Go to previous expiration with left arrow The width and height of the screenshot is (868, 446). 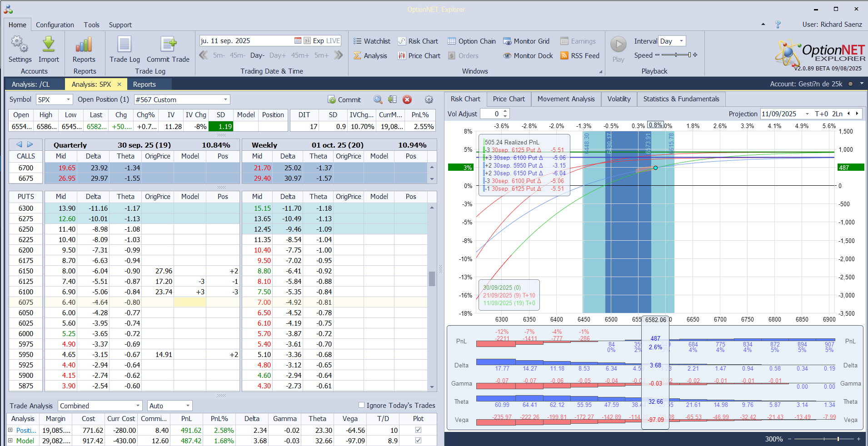19,144
